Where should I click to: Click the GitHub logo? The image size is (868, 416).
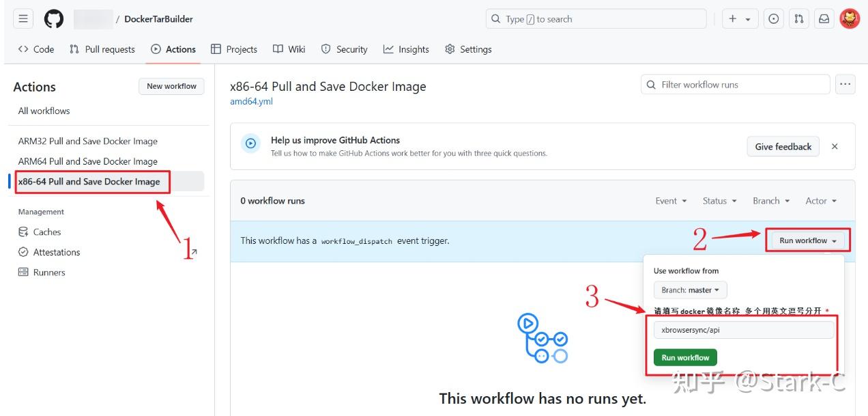click(53, 18)
